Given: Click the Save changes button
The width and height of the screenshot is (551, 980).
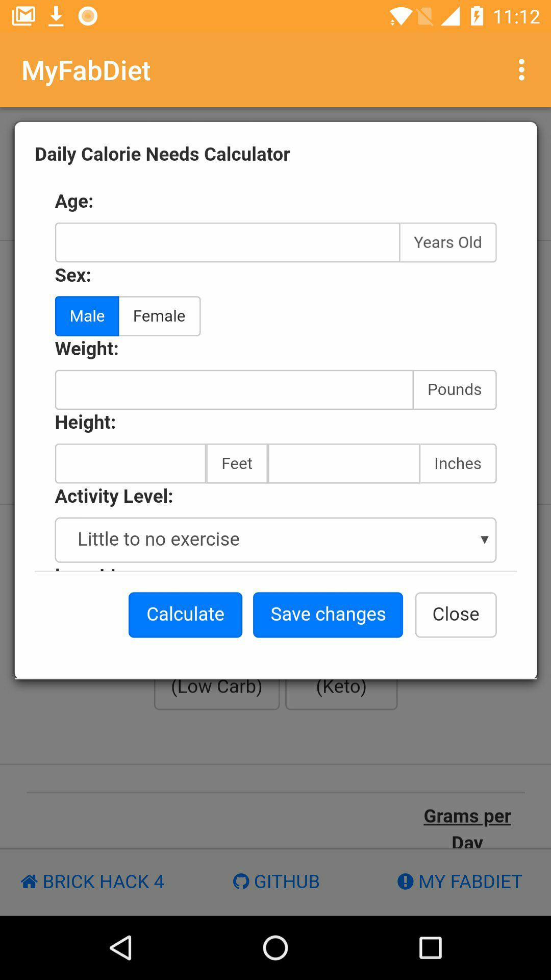Looking at the screenshot, I should click(x=328, y=615).
